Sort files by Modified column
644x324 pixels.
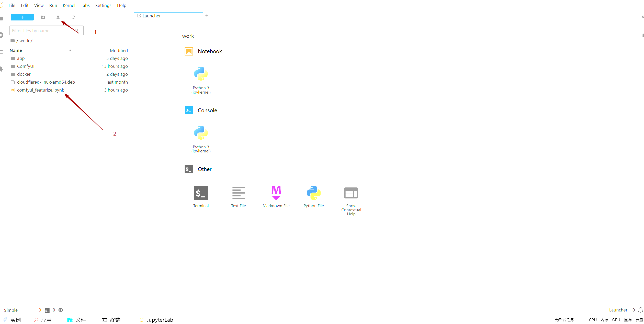click(119, 51)
